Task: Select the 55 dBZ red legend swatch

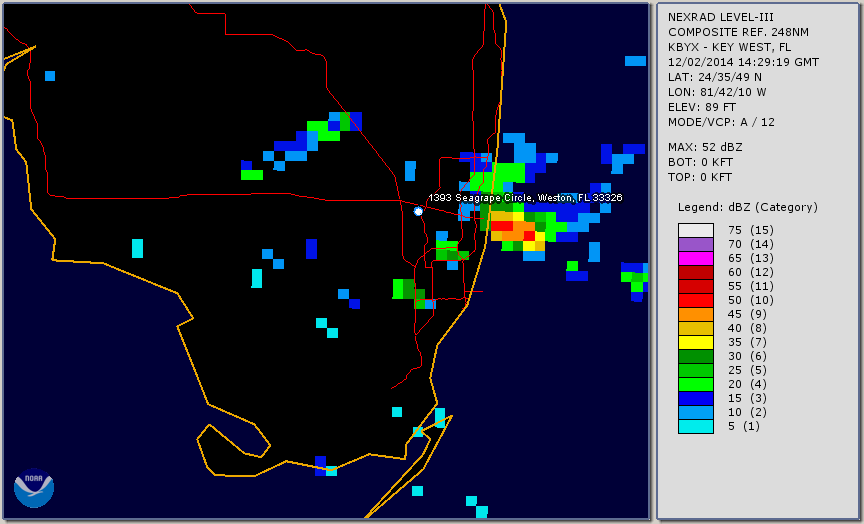Action: (696, 286)
